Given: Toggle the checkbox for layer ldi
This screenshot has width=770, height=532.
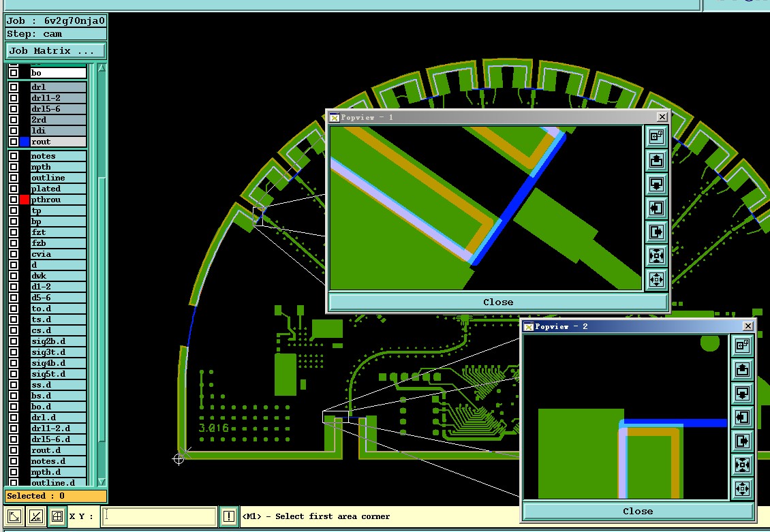Looking at the screenshot, I should pyautogui.click(x=14, y=131).
